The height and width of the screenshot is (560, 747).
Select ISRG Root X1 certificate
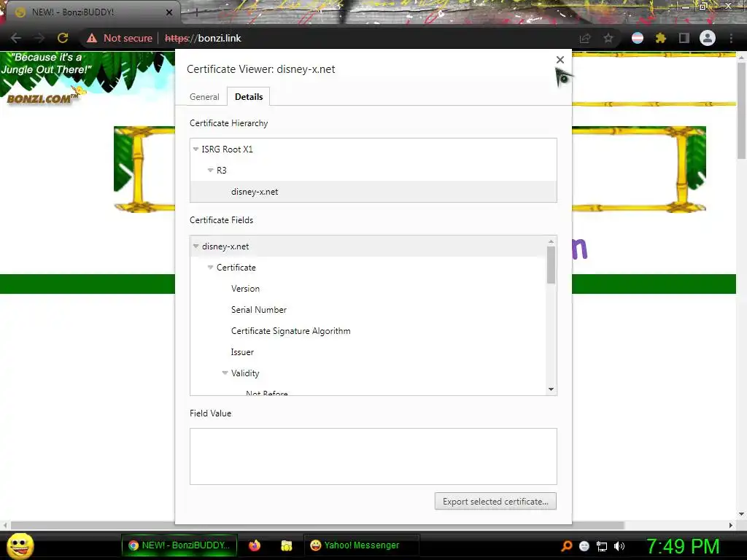coord(373,149)
